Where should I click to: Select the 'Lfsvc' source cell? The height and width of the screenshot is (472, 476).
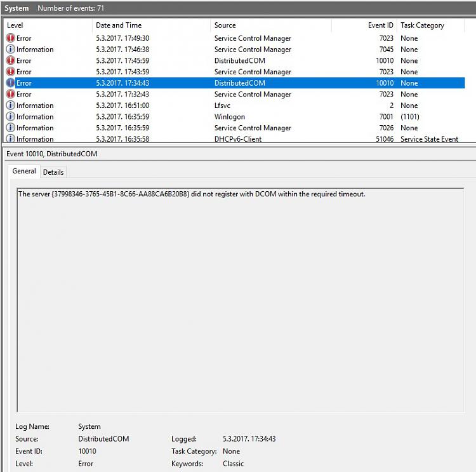pyautogui.click(x=222, y=105)
